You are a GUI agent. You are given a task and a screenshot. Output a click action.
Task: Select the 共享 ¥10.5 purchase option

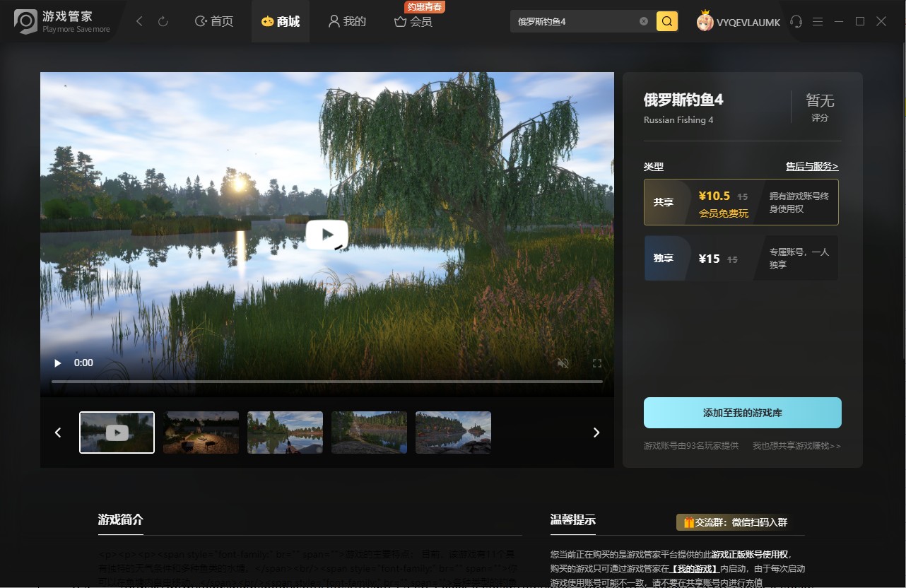coord(741,202)
